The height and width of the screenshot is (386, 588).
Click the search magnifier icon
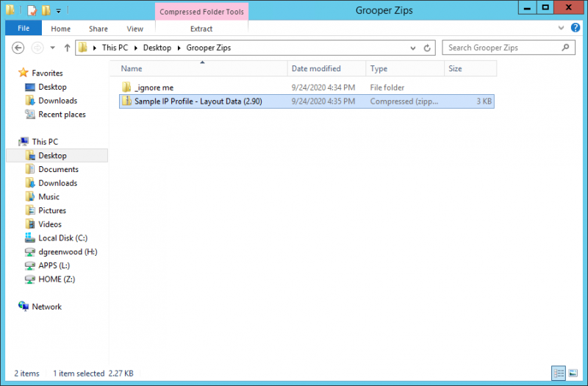pyautogui.click(x=565, y=48)
